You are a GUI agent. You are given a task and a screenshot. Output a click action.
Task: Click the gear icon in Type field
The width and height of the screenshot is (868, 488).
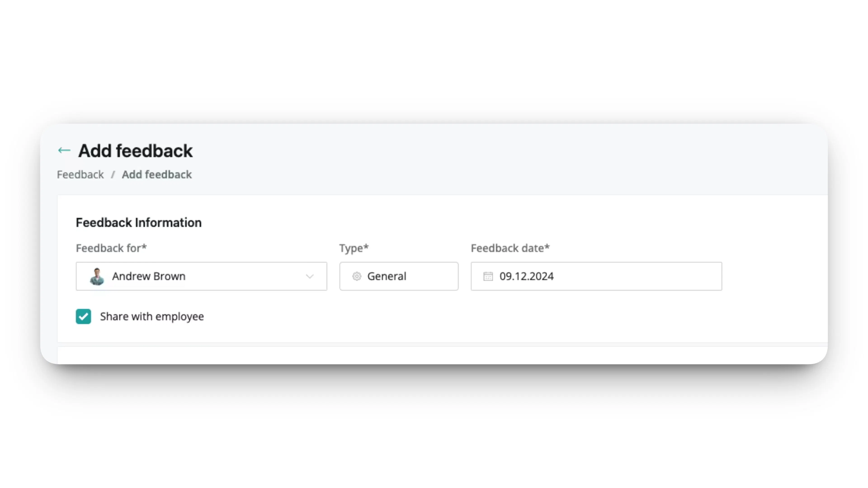356,277
